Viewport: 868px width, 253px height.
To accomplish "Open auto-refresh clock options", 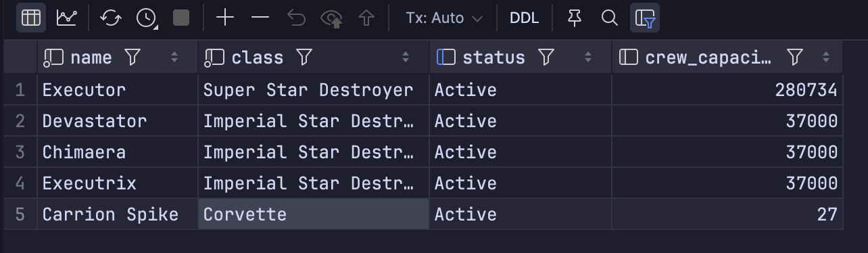I will (147, 18).
